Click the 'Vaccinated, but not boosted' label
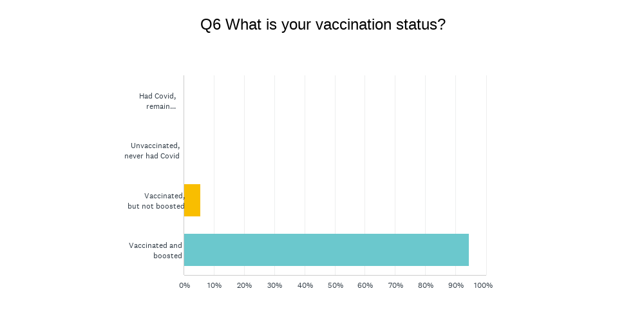This screenshot has height=322, width=644. pos(156,200)
